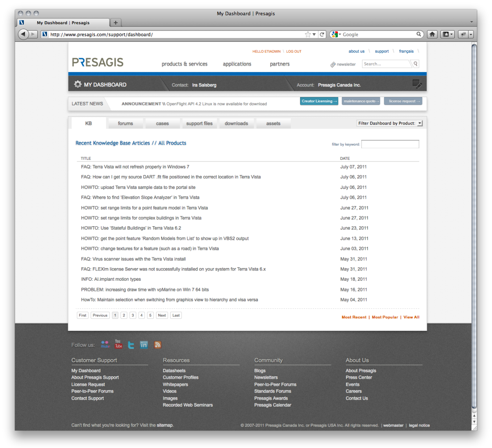Viewport: 492px width, 448px height.
Task: Open the bookmarks toolbar button
Action: (x=447, y=34)
